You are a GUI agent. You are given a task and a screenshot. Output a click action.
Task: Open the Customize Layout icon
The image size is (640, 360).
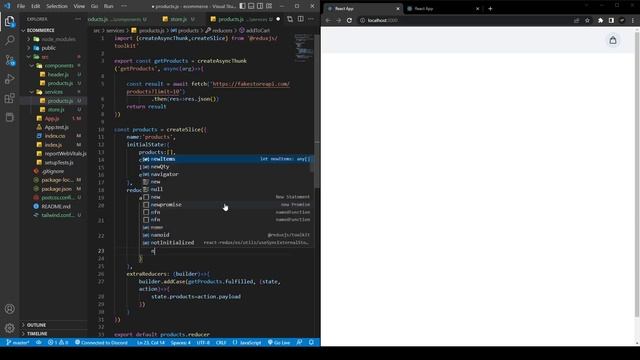point(269,6)
